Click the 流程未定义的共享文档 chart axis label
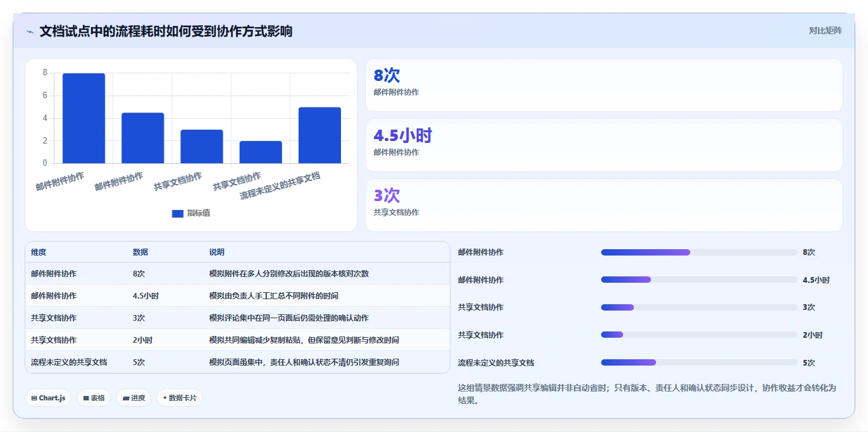 pos(280,185)
